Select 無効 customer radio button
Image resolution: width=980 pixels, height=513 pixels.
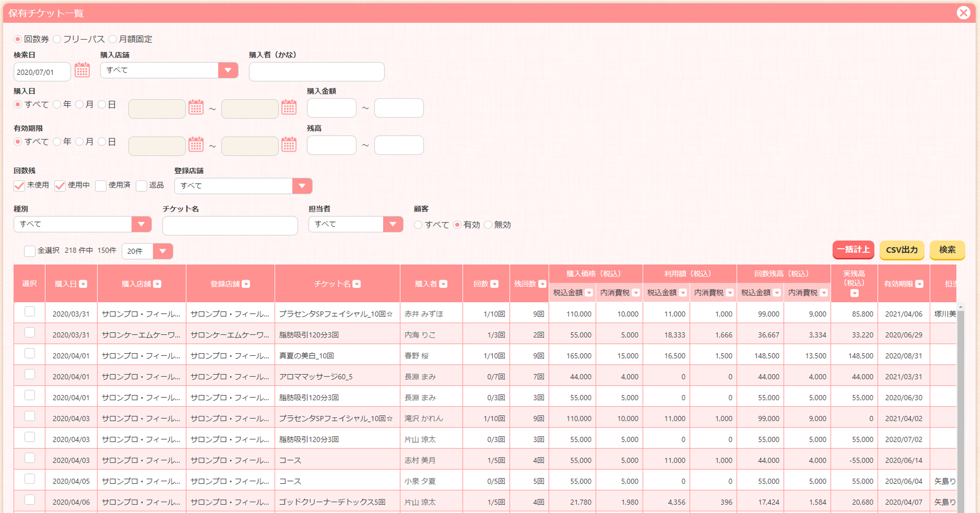pyautogui.click(x=488, y=225)
